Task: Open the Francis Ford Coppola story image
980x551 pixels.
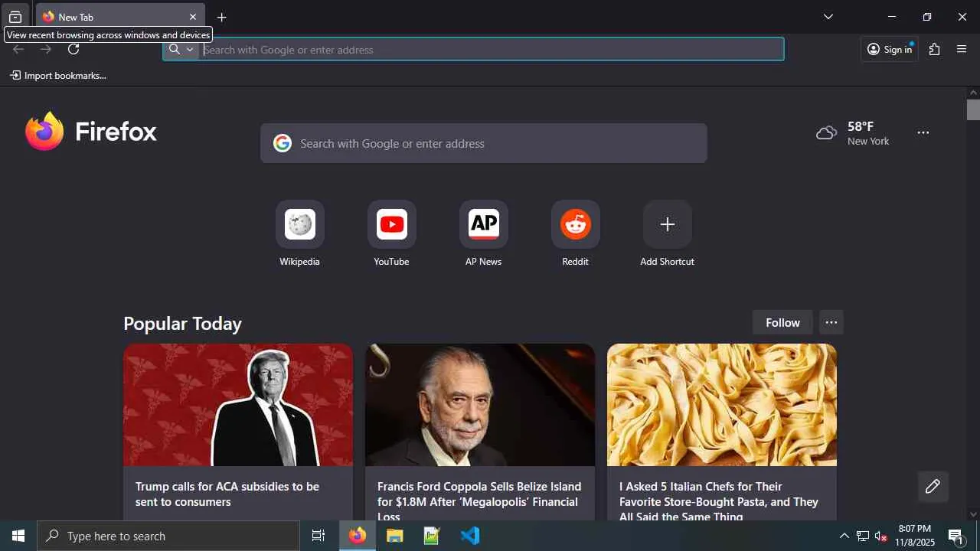Action: coord(480,405)
